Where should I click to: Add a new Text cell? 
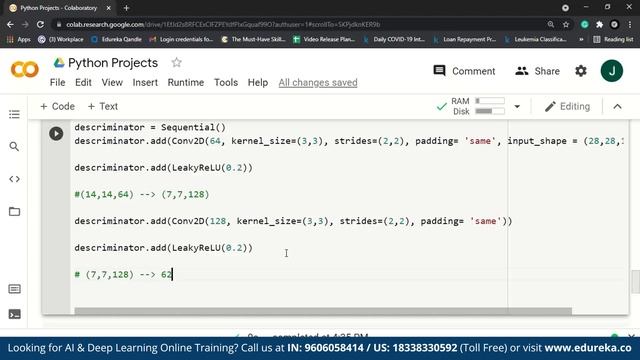[x=102, y=107]
